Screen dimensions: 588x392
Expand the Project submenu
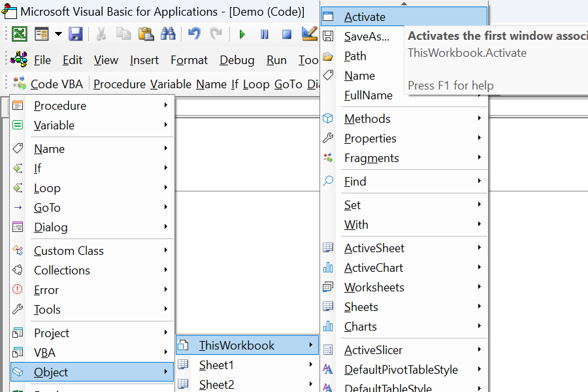(x=92, y=333)
